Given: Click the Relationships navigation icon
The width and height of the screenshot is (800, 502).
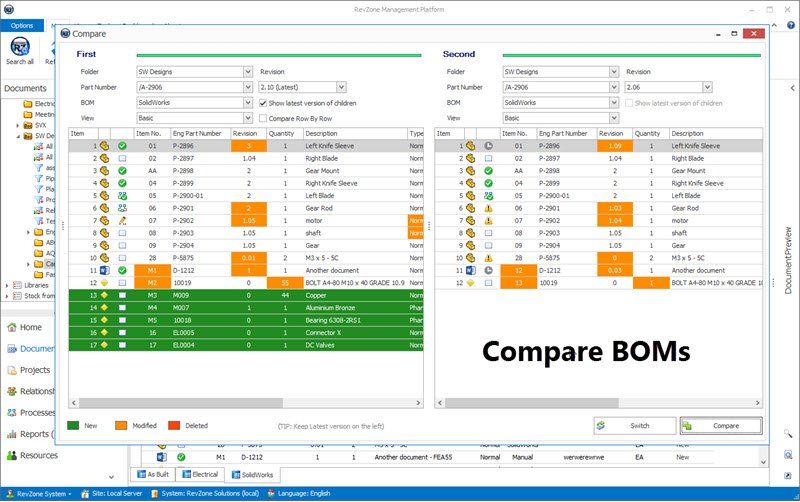Looking at the screenshot, I should coord(12,391).
